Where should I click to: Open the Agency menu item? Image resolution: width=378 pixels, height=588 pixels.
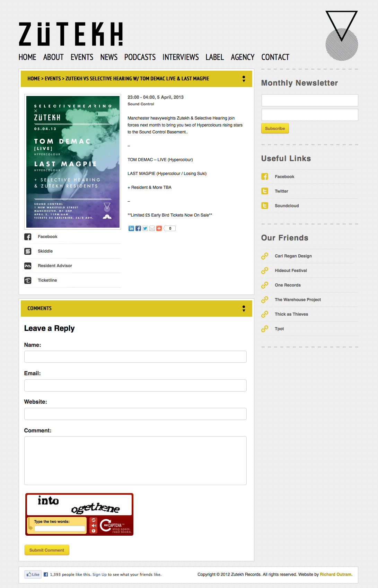[243, 57]
